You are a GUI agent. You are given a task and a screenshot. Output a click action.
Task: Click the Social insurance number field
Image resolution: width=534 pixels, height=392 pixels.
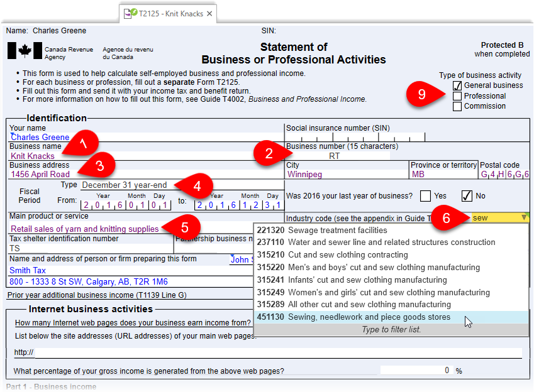355,137
